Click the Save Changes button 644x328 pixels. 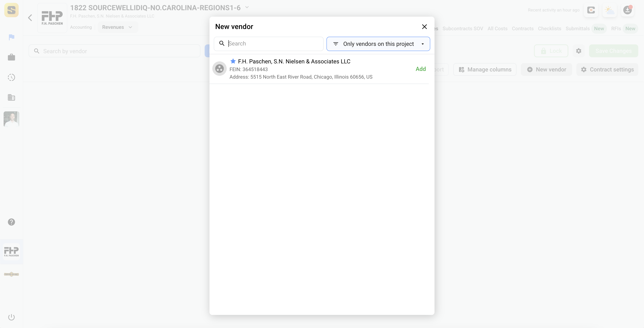pyautogui.click(x=614, y=51)
